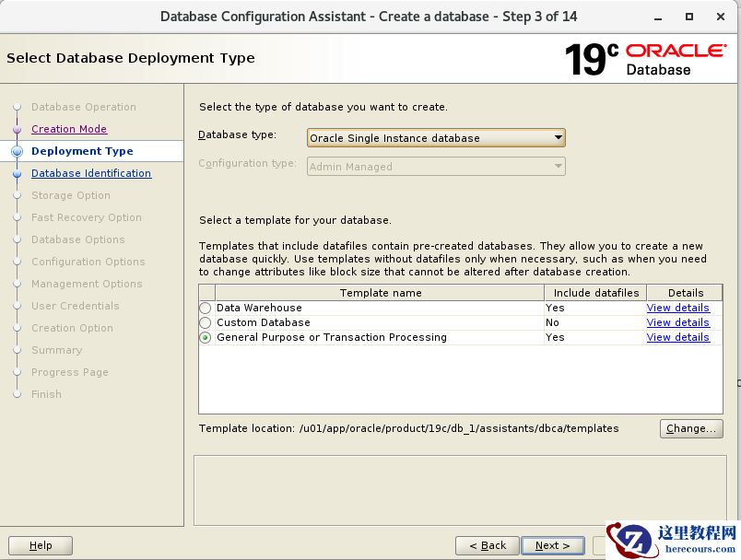Click the Database Operation step label
Image resolution: width=741 pixels, height=560 pixels.
coord(84,107)
